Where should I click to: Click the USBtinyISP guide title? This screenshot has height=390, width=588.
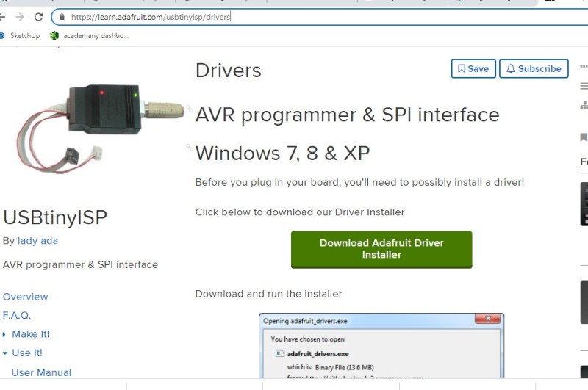[x=54, y=217]
